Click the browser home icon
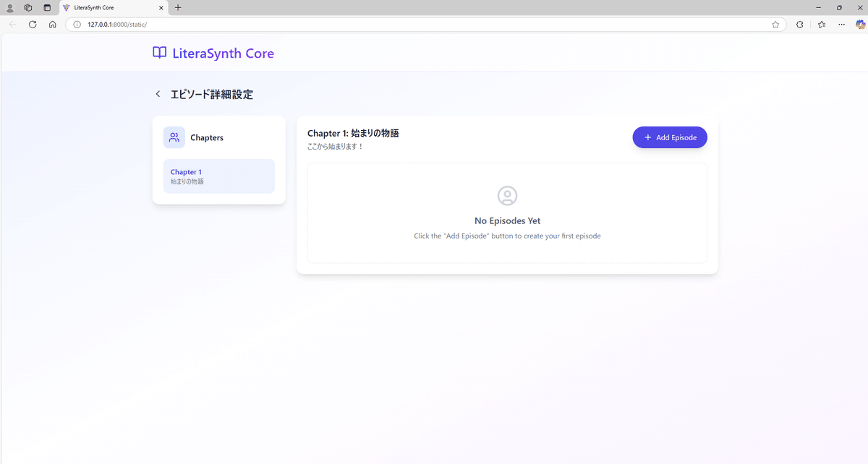 pos(51,24)
